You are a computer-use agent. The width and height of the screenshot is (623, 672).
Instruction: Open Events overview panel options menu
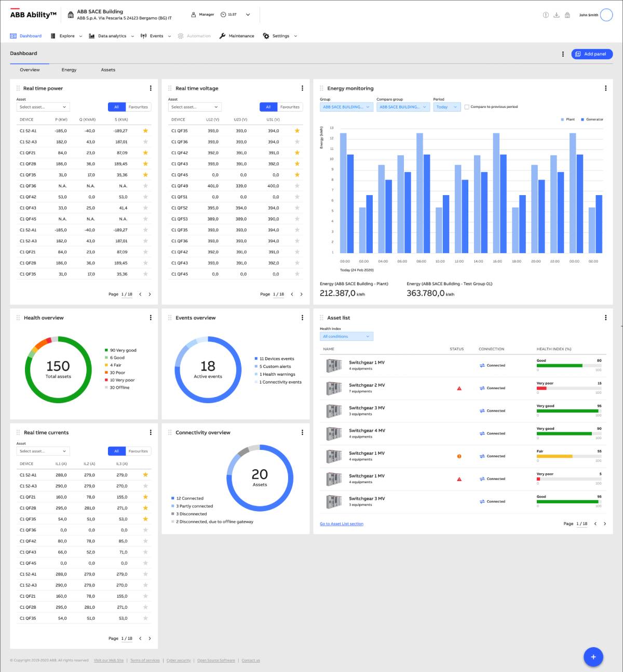[x=302, y=318]
